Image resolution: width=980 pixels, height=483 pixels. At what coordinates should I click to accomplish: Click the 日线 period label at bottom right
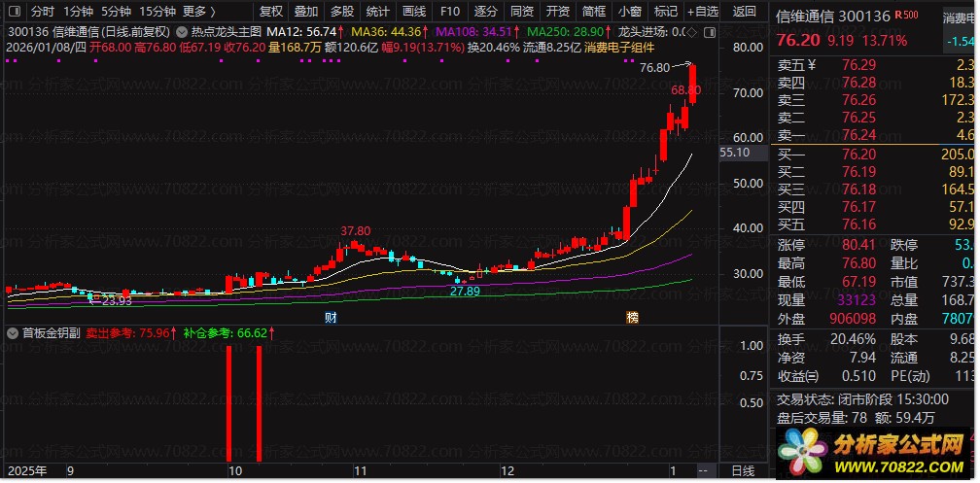coord(743,471)
